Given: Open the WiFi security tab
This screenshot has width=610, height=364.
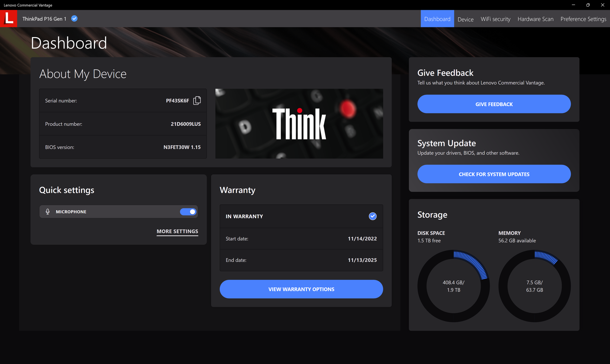Looking at the screenshot, I should [495, 19].
